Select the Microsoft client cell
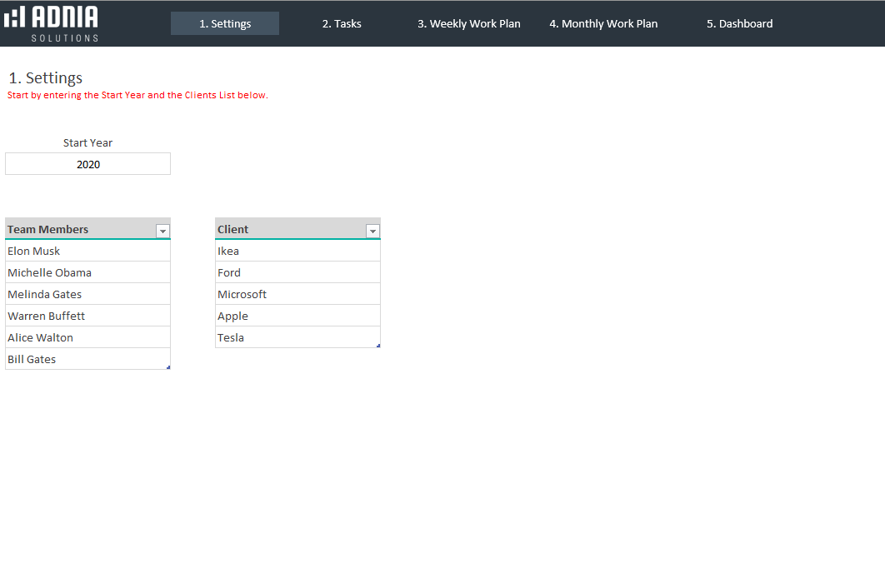This screenshot has height=588, width=885. (x=297, y=294)
